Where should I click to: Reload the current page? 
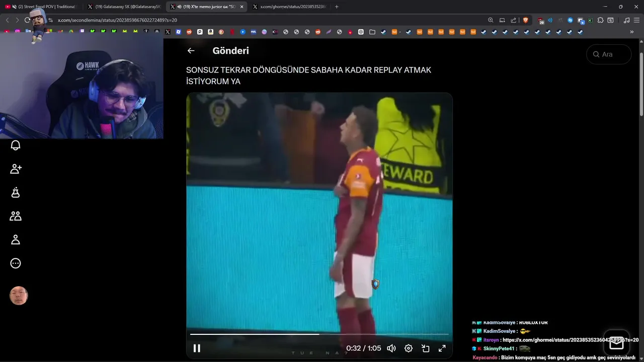pyautogui.click(x=27, y=20)
